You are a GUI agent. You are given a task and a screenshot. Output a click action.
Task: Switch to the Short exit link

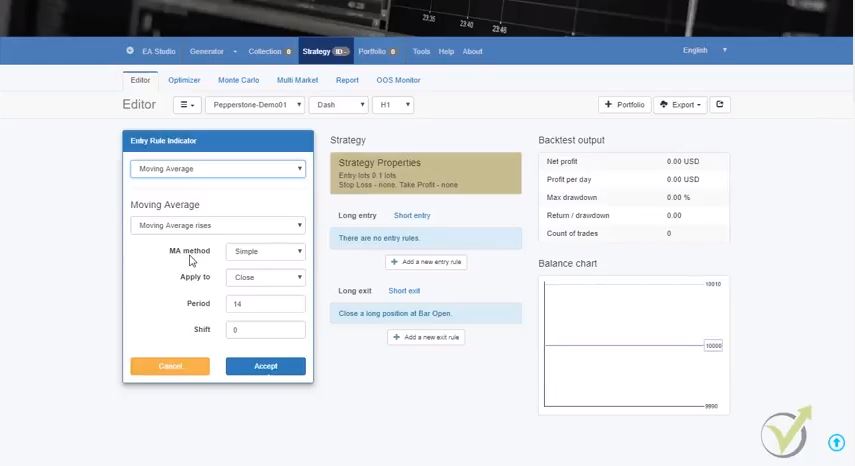pos(404,291)
